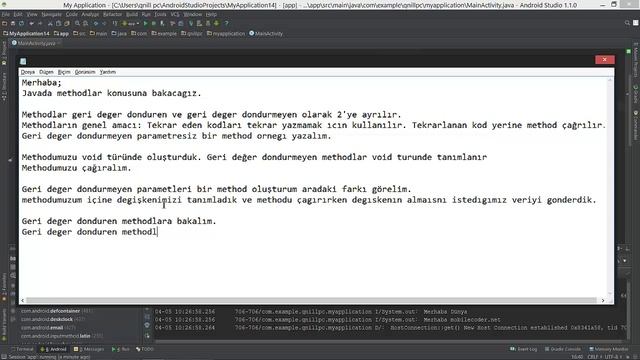
Task: Open the Refactor menu
Action: pos(112,14)
